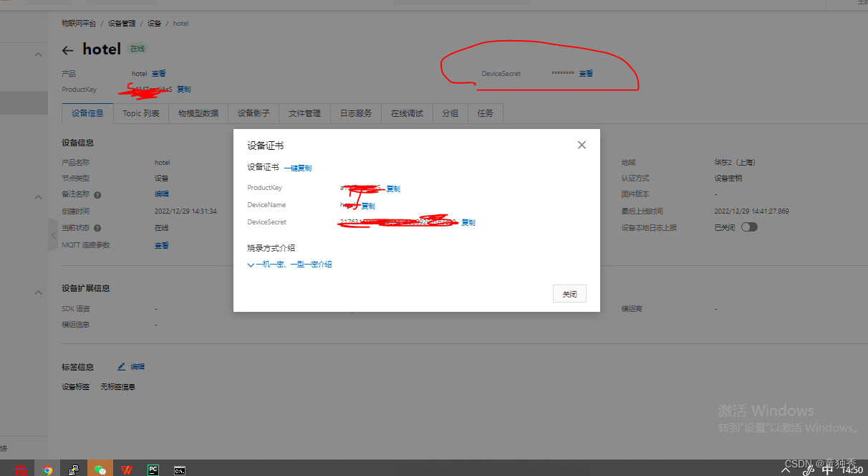The height and width of the screenshot is (476, 868).
Task: Open the command prompt from the taskbar
Action: (178, 470)
